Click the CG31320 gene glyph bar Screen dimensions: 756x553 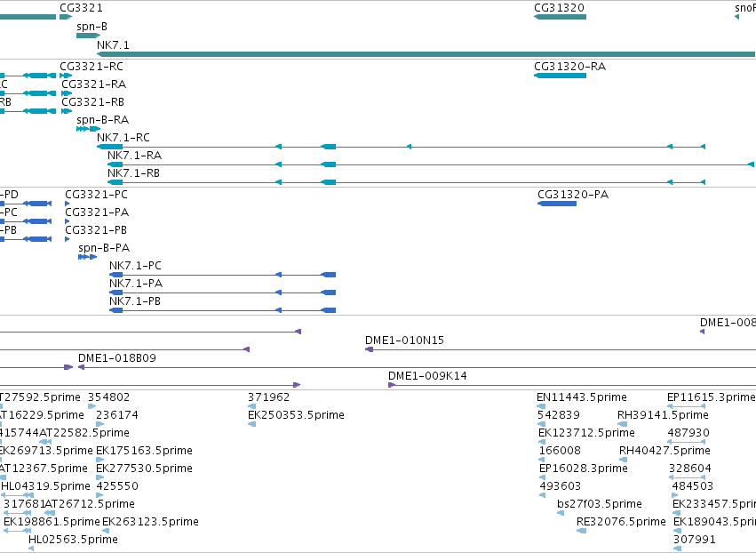[560, 17]
